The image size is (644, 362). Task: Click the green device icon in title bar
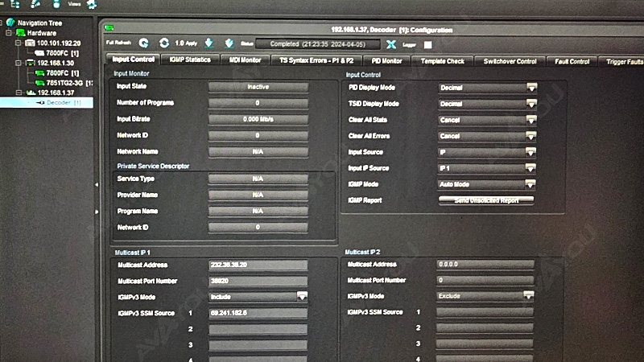109,29
